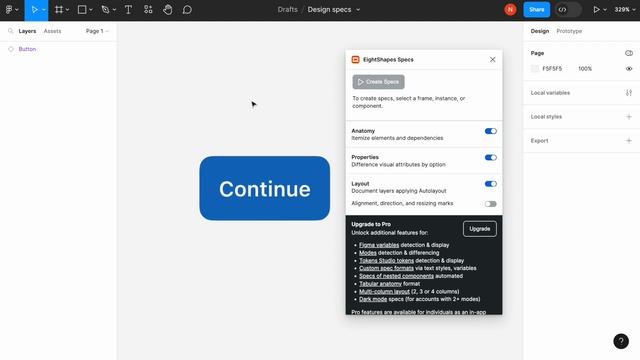Select the Comment tool
The height and width of the screenshot is (360, 640).
tap(187, 9)
